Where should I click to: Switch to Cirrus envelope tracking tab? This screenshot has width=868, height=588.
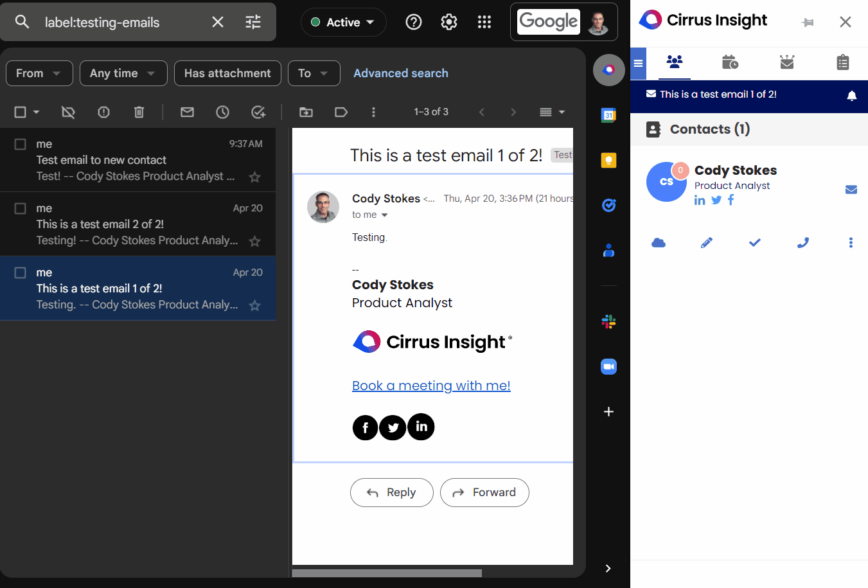tap(787, 62)
